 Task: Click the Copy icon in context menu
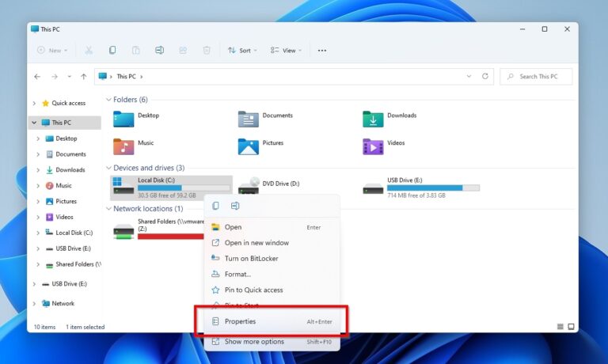215,206
